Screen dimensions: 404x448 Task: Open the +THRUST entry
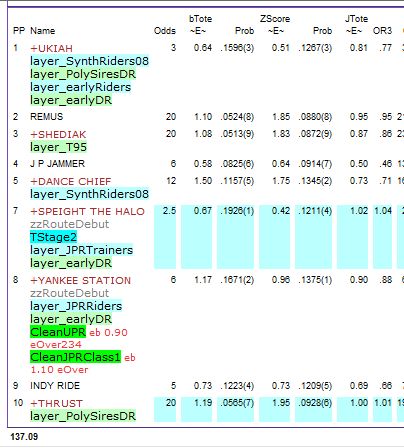pyautogui.click(x=56, y=403)
